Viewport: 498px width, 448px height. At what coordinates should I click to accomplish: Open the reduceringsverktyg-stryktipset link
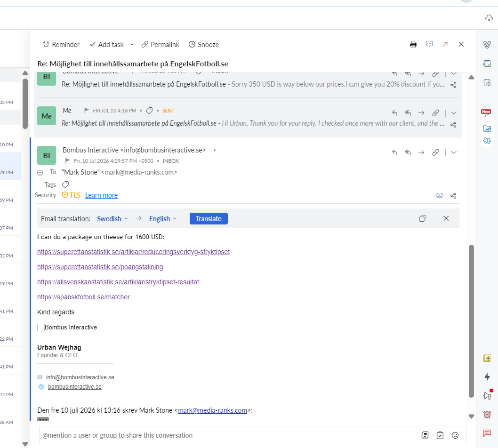(x=133, y=252)
